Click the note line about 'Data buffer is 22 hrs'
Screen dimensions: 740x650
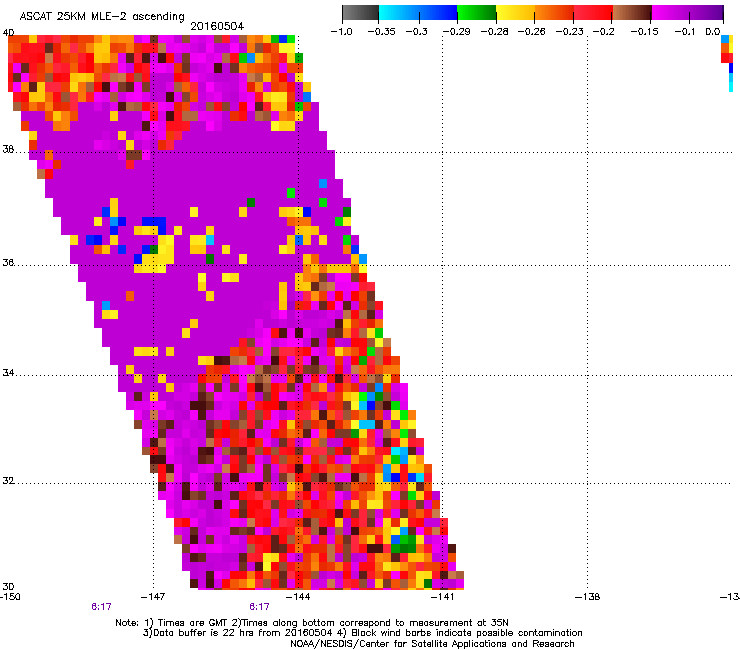coord(362,633)
